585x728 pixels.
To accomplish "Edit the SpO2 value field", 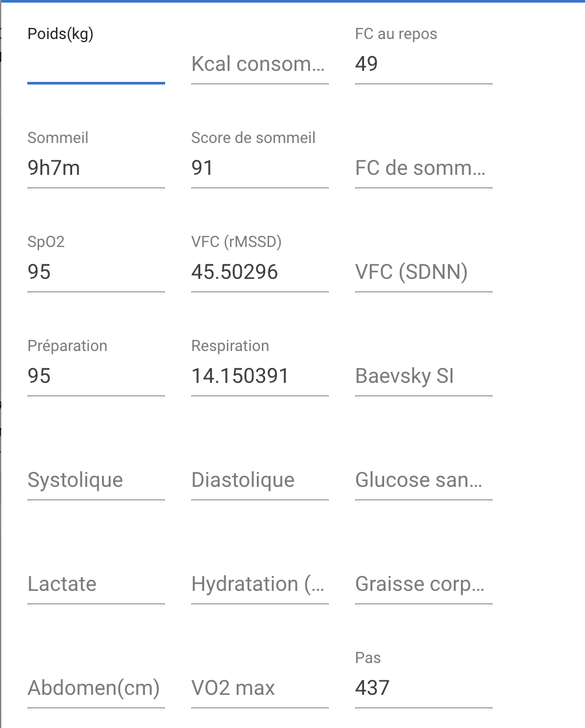I will [x=96, y=272].
